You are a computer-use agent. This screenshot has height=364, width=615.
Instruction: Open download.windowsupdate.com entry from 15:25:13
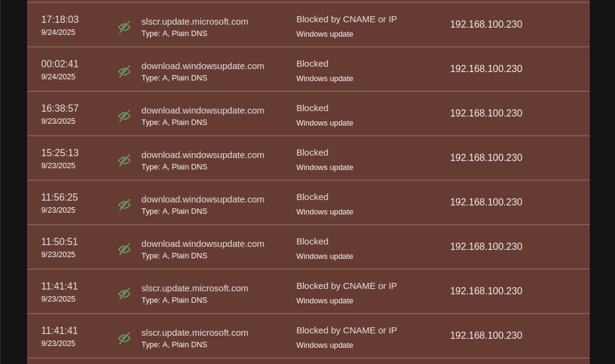pyautogui.click(x=203, y=155)
